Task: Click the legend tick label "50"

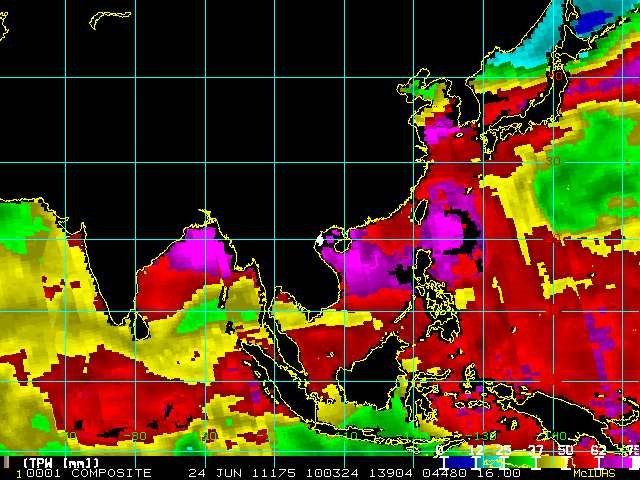Action: click(x=565, y=450)
